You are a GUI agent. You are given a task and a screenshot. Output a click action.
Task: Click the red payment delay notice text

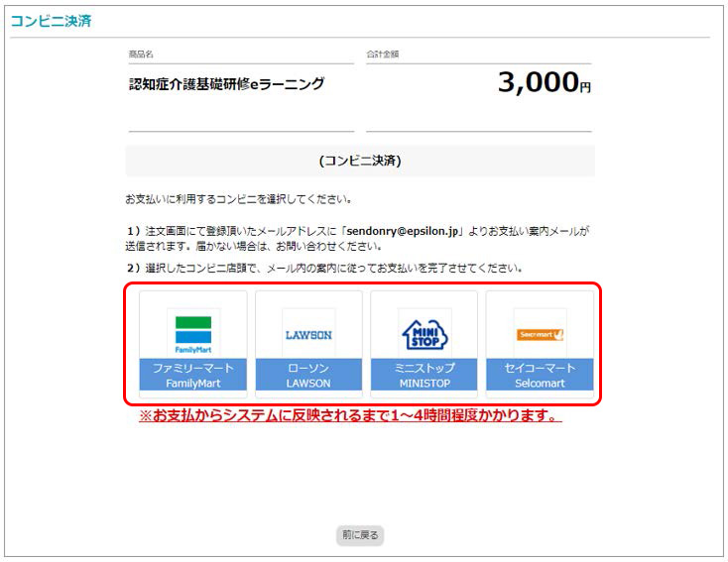pos(350,416)
